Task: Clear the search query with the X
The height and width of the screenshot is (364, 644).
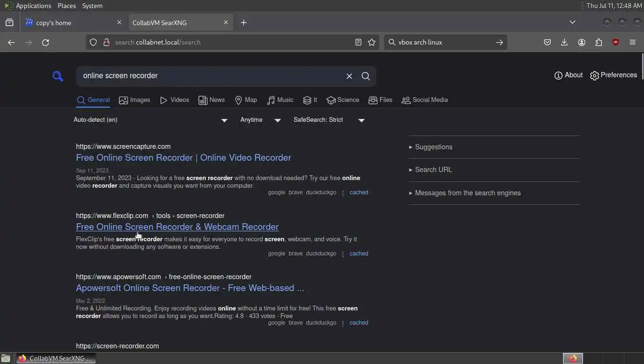Action: coord(349,76)
